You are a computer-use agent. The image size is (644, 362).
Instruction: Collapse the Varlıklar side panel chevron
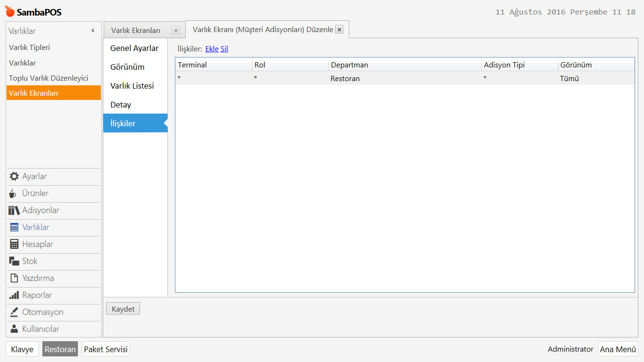click(x=93, y=31)
